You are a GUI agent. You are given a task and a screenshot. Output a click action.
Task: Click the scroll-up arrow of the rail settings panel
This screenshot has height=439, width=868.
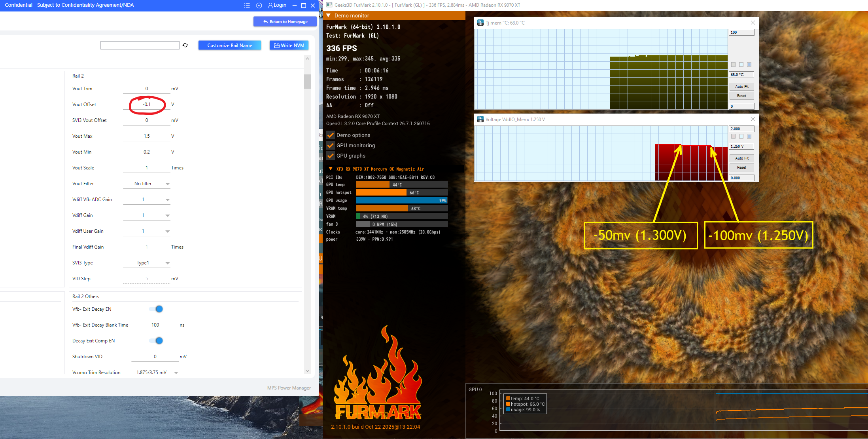pyautogui.click(x=307, y=59)
